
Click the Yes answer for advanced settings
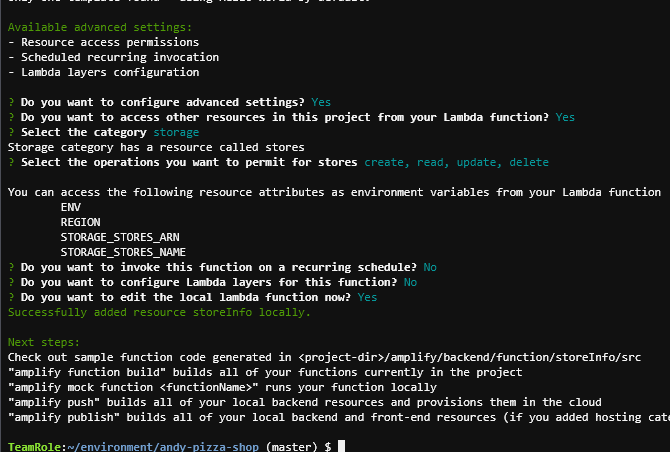point(321,102)
